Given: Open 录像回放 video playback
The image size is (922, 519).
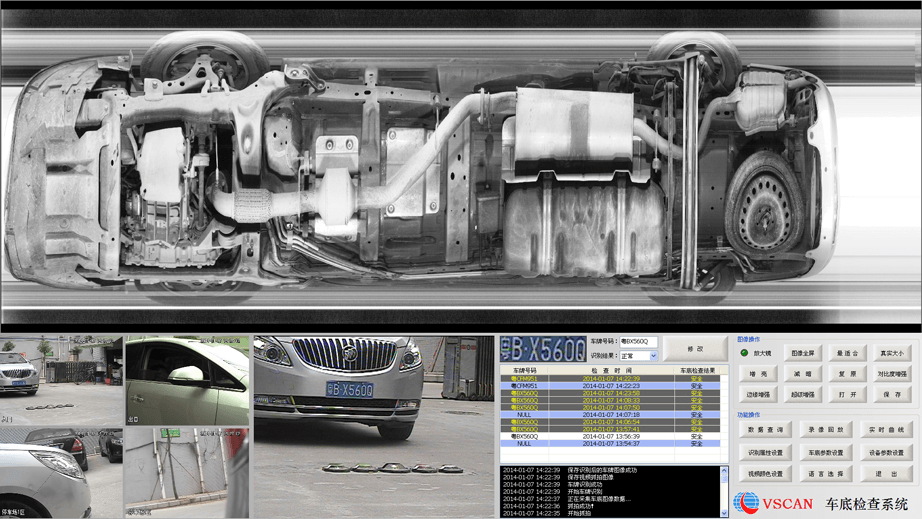Looking at the screenshot, I should [x=826, y=429].
